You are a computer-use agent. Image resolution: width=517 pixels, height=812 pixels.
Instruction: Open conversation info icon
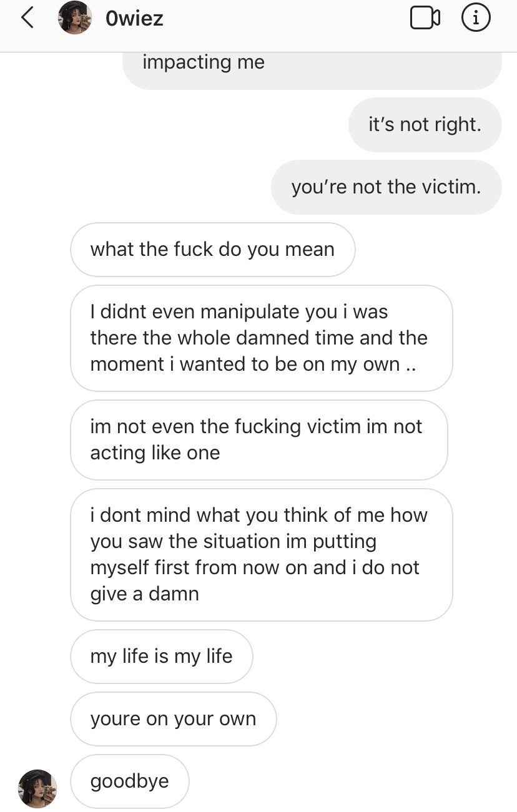click(x=476, y=18)
